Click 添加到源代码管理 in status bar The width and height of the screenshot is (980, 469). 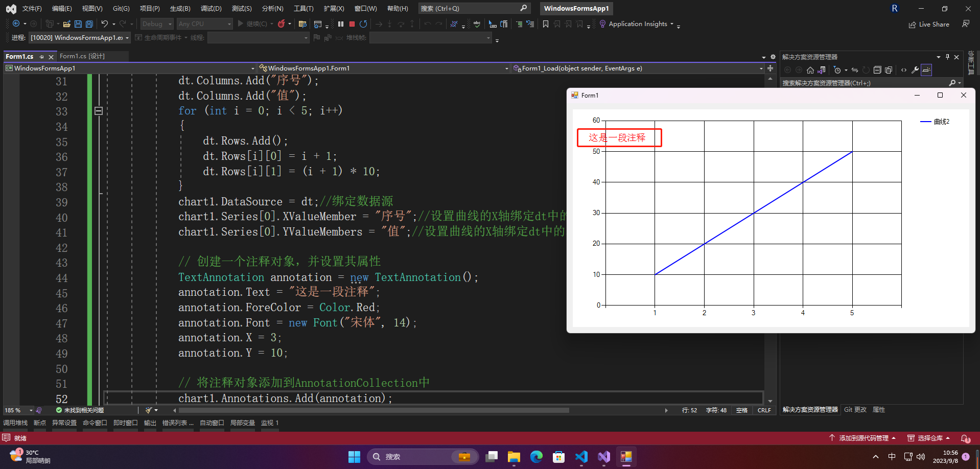862,438
